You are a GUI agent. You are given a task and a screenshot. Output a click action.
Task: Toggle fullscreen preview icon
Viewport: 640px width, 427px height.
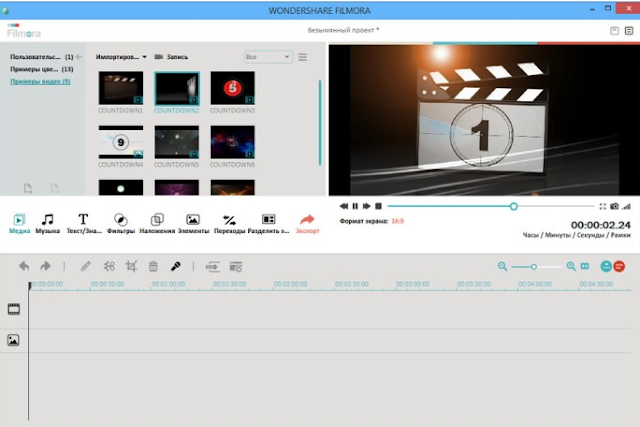pyautogui.click(x=602, y=206)
